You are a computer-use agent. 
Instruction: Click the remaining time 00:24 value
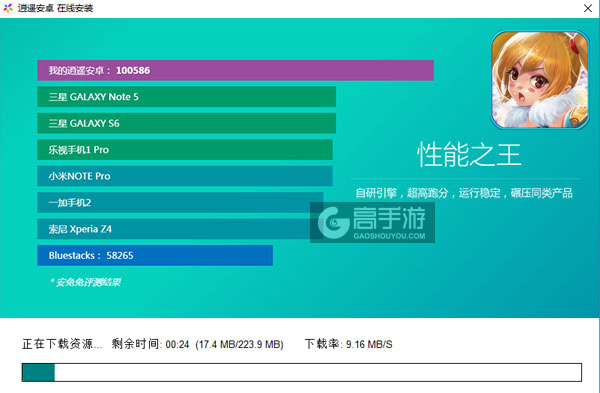coord(177,344)
